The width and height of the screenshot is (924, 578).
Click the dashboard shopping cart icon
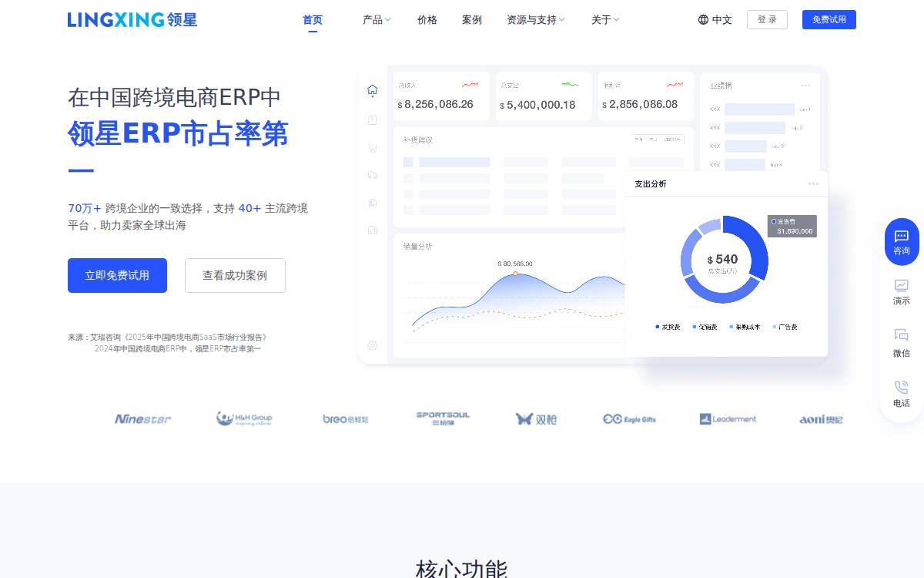373,148
